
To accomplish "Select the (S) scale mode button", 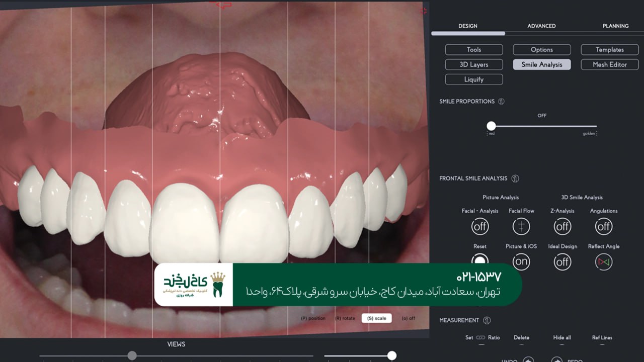I will click(x=376, y=318).
